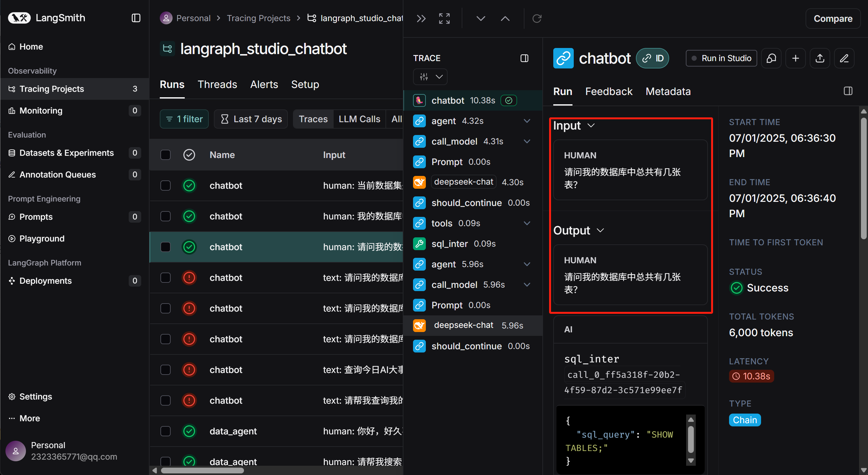Check the data_agent run with 你好 input
The height and width of the screenshot is (475, 868).
coord(166,431)
